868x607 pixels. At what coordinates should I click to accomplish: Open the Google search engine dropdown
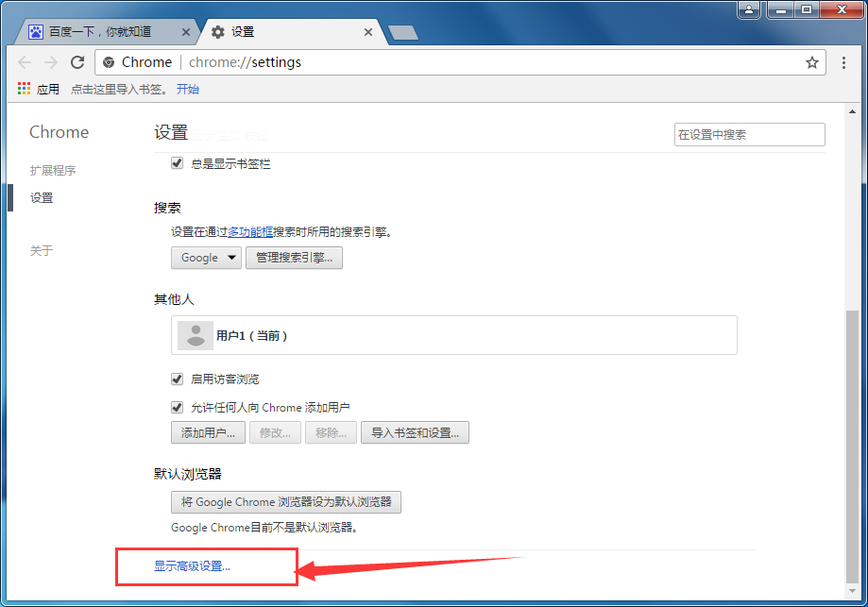click(206, 258)
